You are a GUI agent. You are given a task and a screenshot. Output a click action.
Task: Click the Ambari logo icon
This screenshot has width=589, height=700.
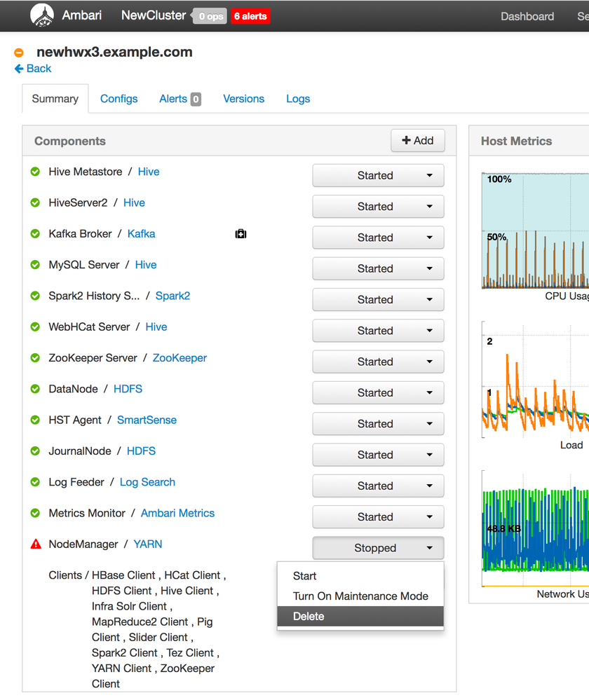pyautogui.click(x=41, y=15)
